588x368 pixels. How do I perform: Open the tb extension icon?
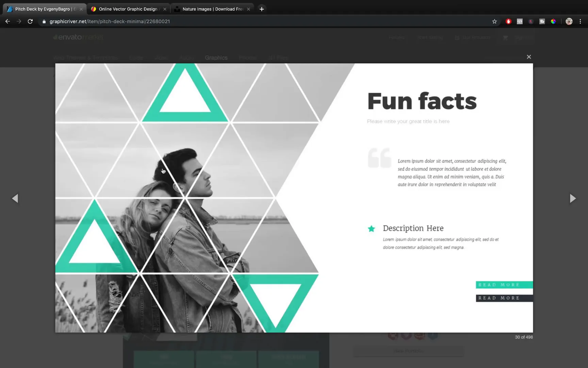click(542, 21)
